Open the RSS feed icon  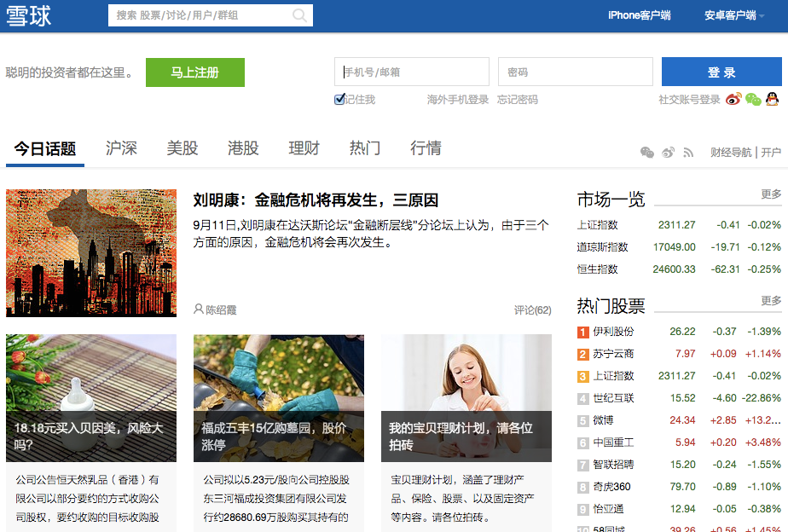[688, 153]
